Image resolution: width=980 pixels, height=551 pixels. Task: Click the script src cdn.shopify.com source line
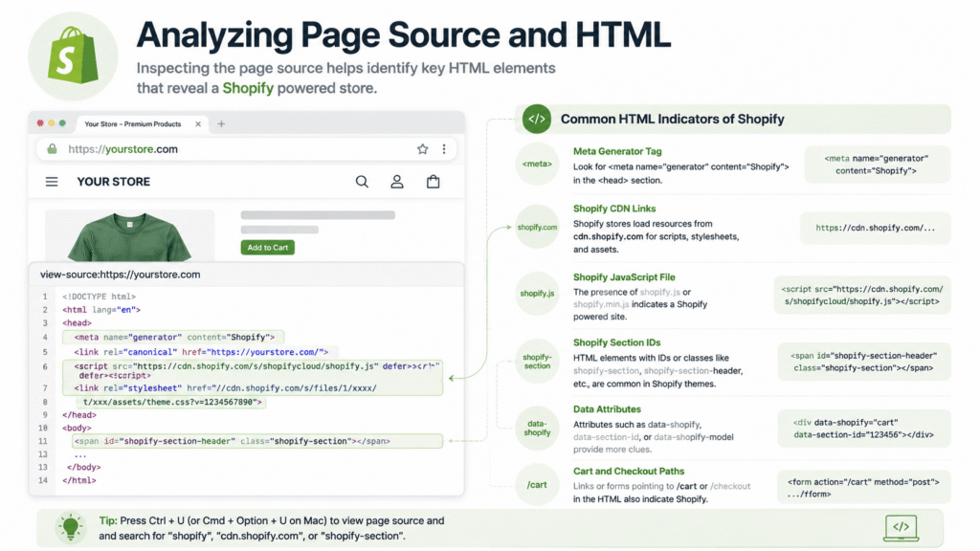(x=253, y=370)
